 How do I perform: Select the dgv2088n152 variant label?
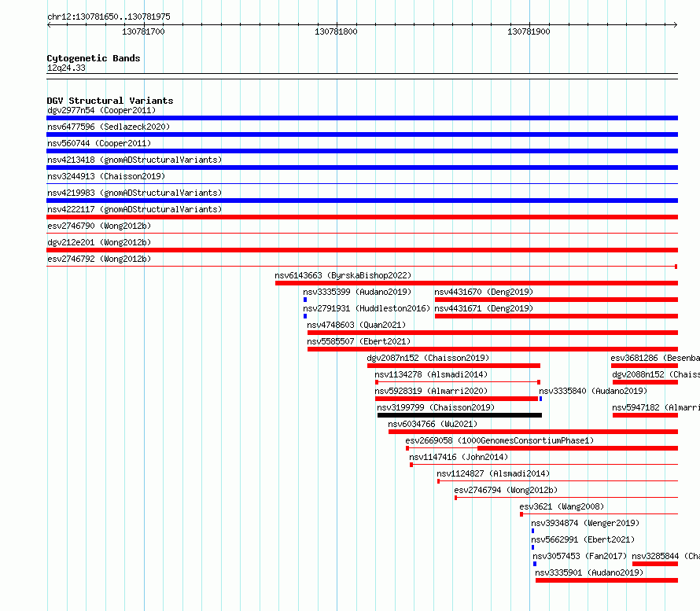[x=656, y=374]
